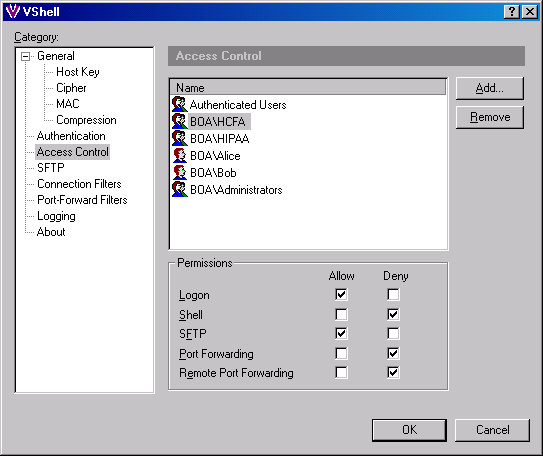
Task: Close the VShell dialog
Action: [x=530, y=12]
